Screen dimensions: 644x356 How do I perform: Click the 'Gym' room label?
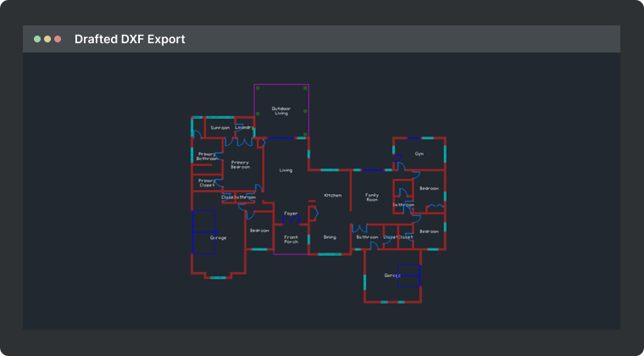419,153
